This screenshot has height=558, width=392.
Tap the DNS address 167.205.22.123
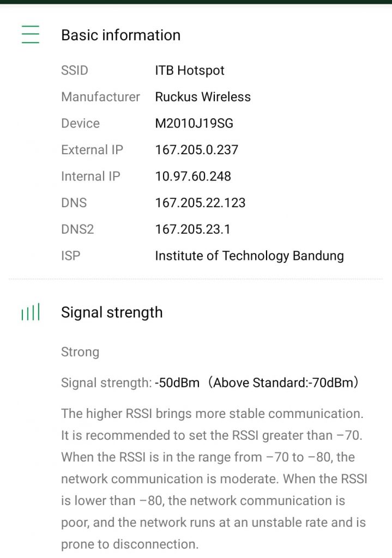click(x=200, y=203)
